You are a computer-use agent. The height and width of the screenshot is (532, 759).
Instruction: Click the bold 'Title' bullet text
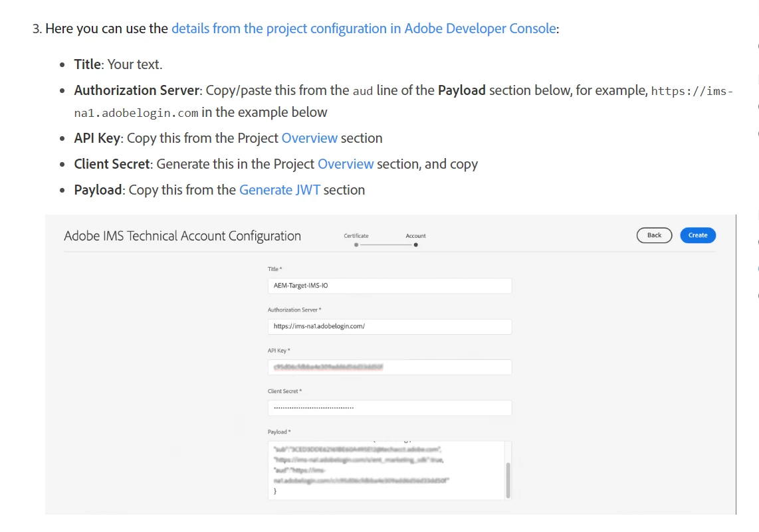(87, 64)
